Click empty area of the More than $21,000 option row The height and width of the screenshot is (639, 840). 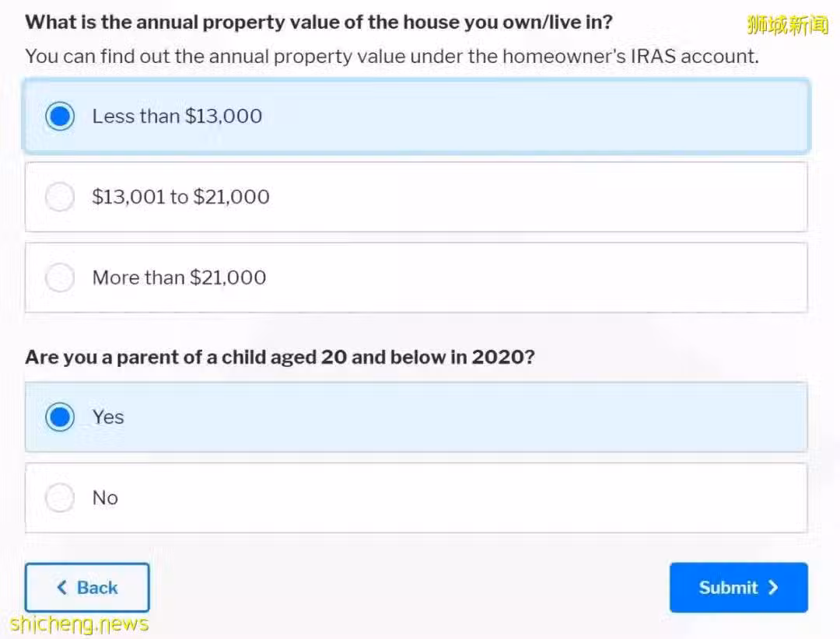click(536, 278)
